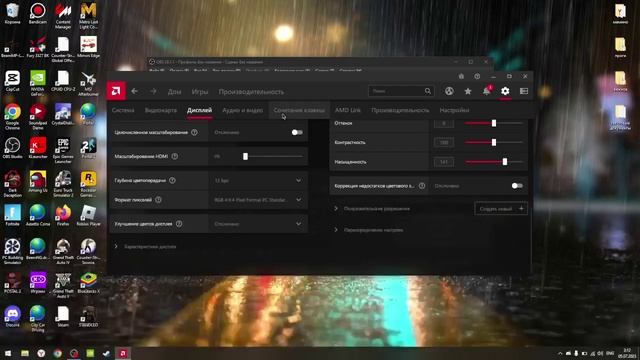Adjust Контрастность contrast slider handle
The image size is (640, 360).
click(494, 142)
